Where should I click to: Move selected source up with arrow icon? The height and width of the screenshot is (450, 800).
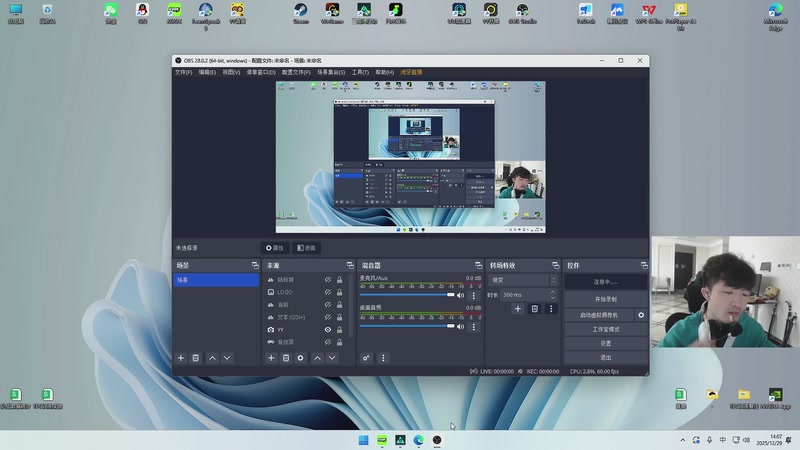point(318,358)
